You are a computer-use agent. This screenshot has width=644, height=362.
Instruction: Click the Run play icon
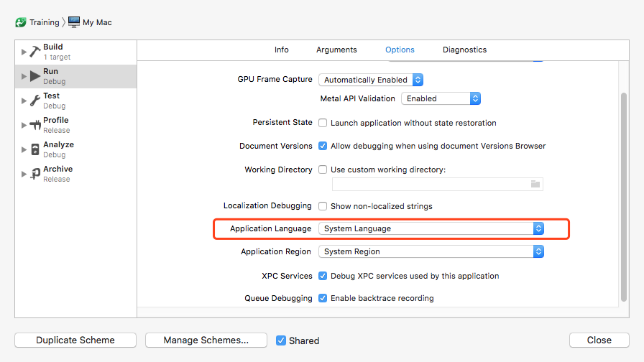point(35,76)
